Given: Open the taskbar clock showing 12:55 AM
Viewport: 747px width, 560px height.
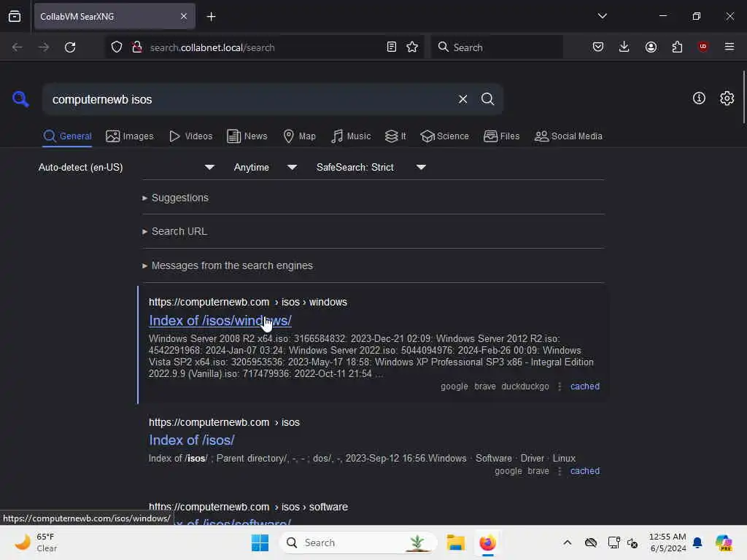Looking at the screenshot, I should [x=667, y=542].
